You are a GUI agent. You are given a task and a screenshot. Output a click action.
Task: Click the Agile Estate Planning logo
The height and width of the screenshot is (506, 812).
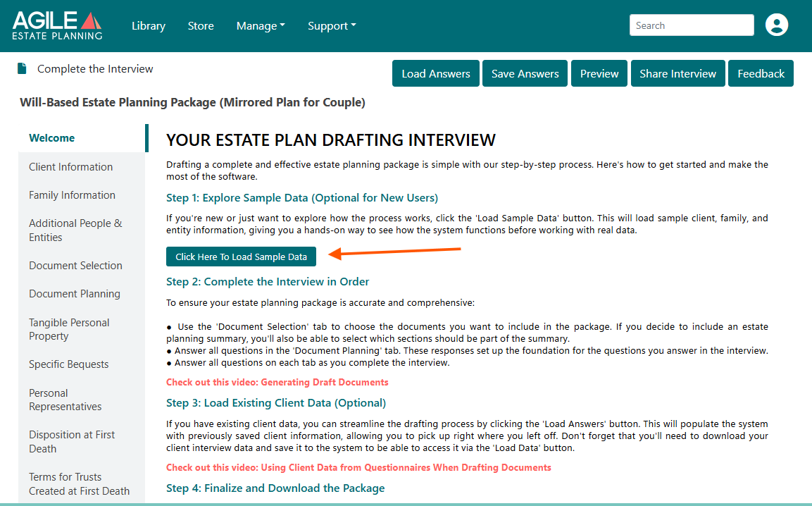pos(57,26)
